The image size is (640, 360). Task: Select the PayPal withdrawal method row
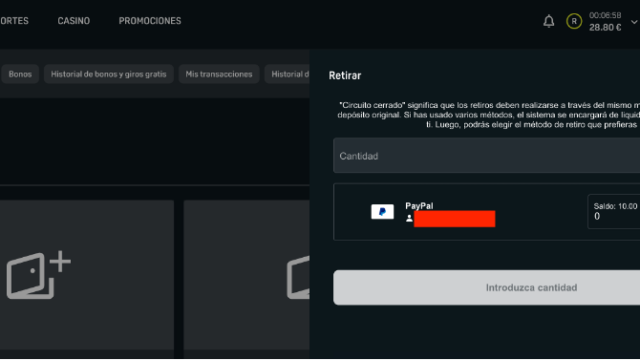pos(487,212)
